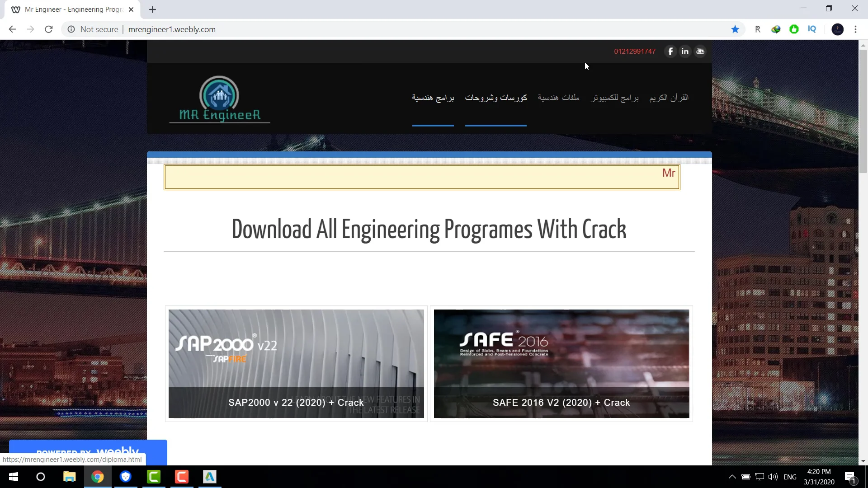This screenshot has width=868, height=488.
Task: Close the Mr Engineer tab
Action: click(x=131, y=9)
